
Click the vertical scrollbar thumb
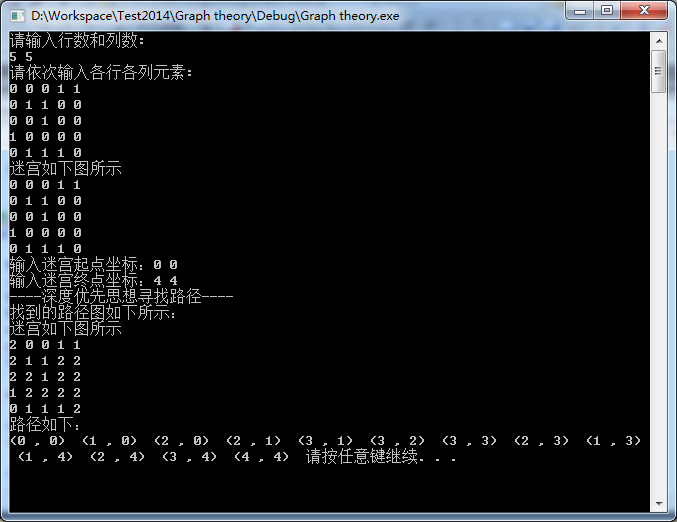point(659,71)
